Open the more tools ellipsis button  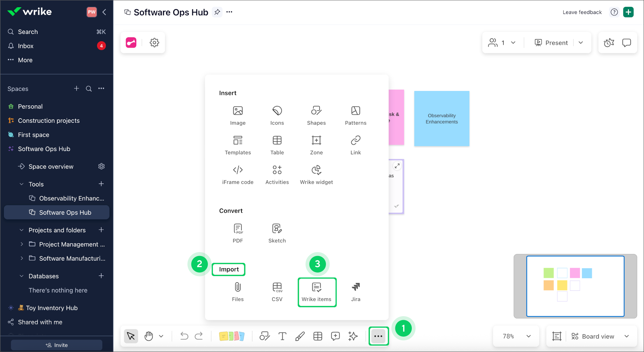[379, 336]
